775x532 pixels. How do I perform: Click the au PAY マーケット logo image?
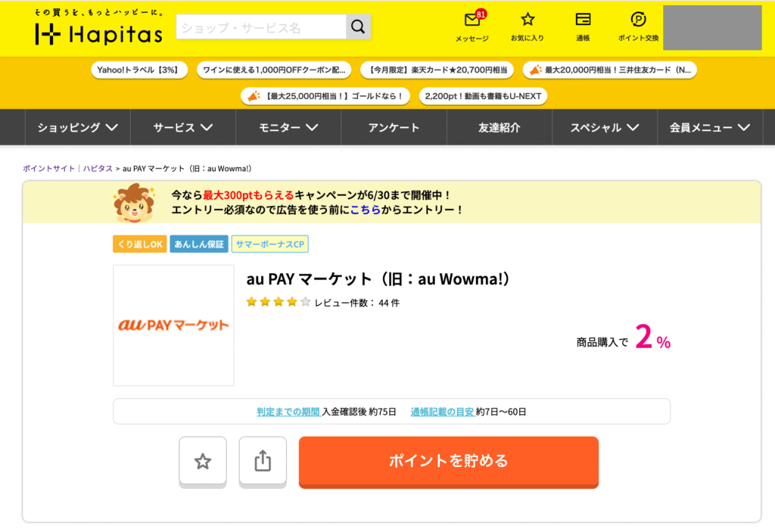coord(173,325)
